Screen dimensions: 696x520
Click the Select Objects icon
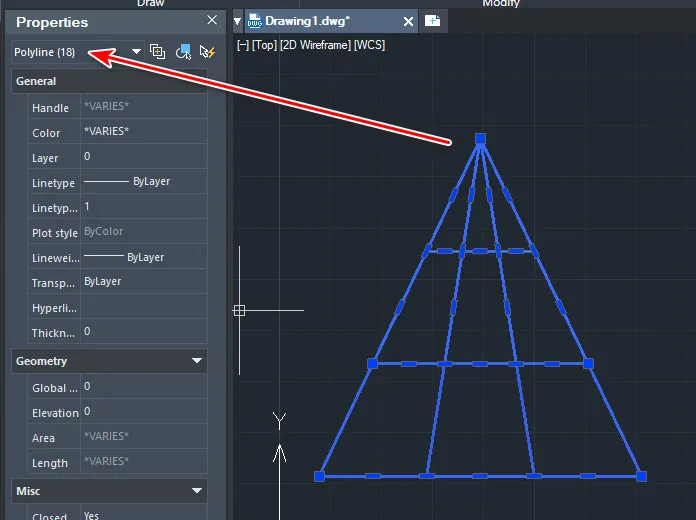(183, 52)
